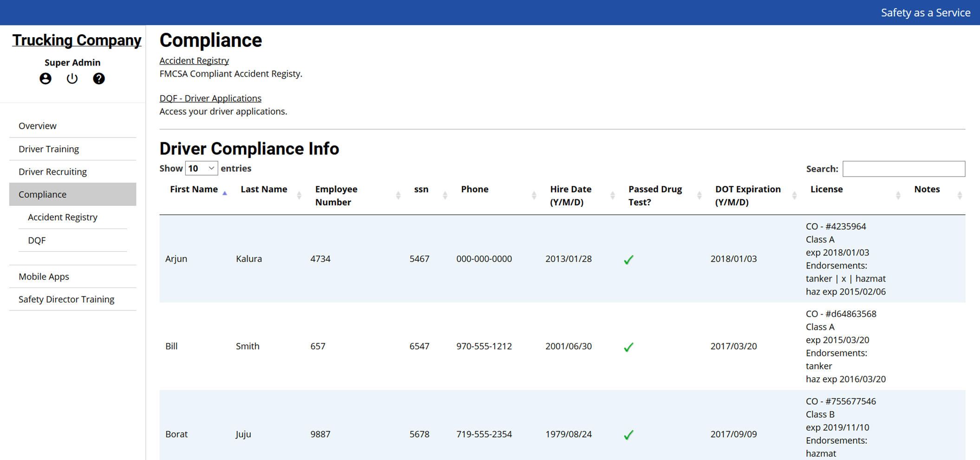Select Compliance in the sidebar
This screenshot has width=980, height=460.
click(x=72, y=194)
